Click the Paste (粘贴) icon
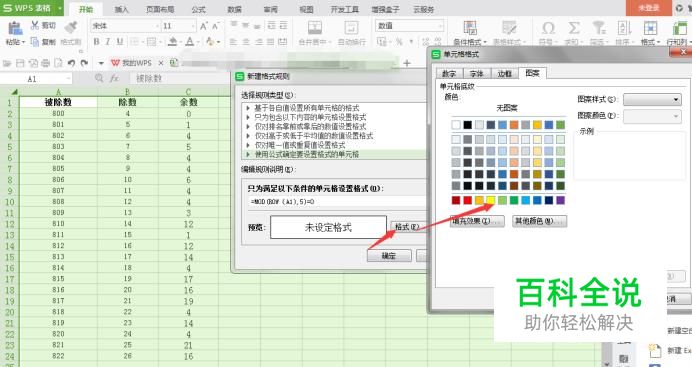The width and height of the screenshot is (692, 367). point(15,28)
